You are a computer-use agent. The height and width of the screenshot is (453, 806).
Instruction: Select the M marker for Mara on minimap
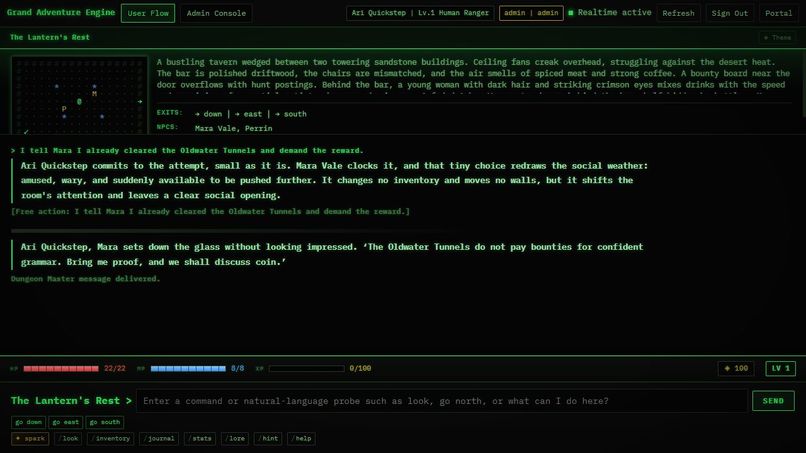[94, 94]
